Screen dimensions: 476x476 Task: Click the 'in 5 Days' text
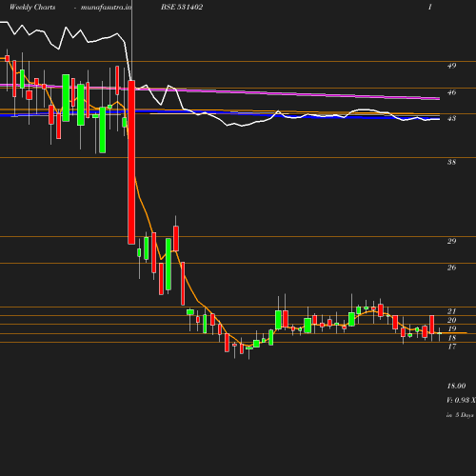460,415
